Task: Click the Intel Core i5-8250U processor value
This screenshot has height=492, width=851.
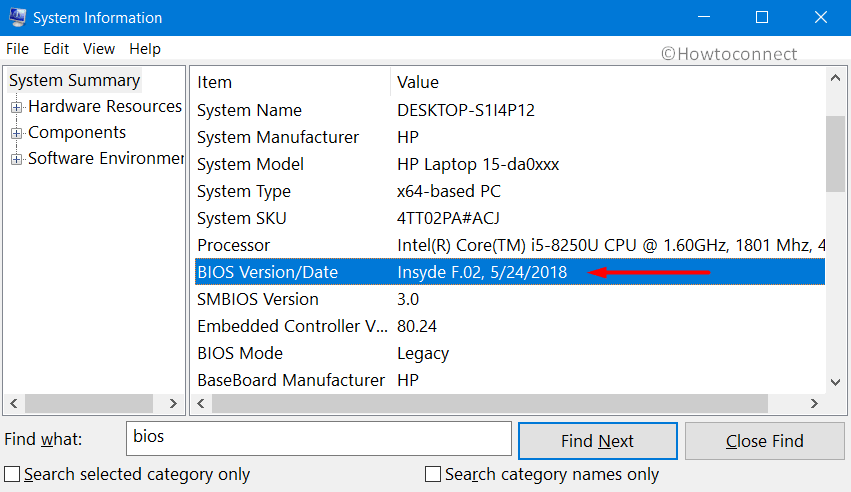Action: (x=611, y=245)
